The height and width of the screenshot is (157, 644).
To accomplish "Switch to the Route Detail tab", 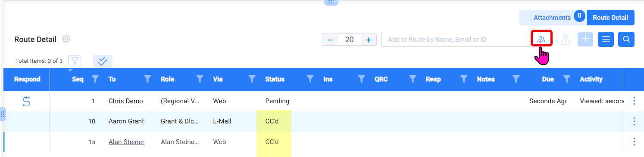I will (x=610, y=18).
